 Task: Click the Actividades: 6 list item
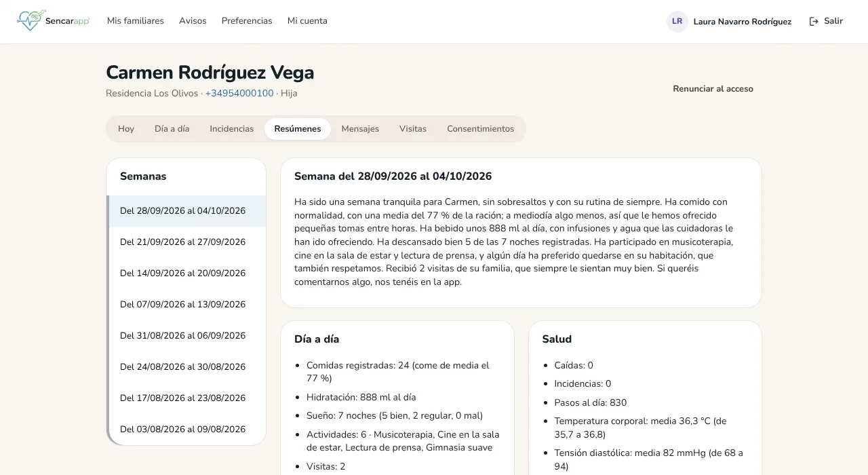(x=403, y=441)
